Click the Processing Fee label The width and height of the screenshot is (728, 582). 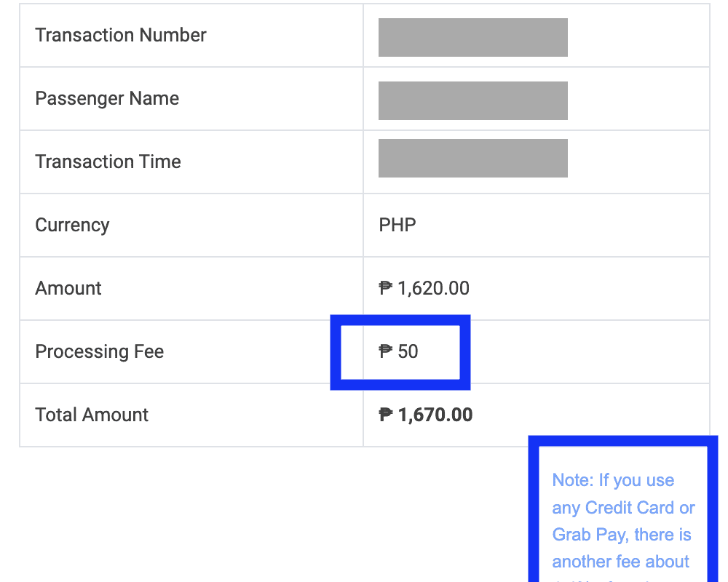click(99, 351)
